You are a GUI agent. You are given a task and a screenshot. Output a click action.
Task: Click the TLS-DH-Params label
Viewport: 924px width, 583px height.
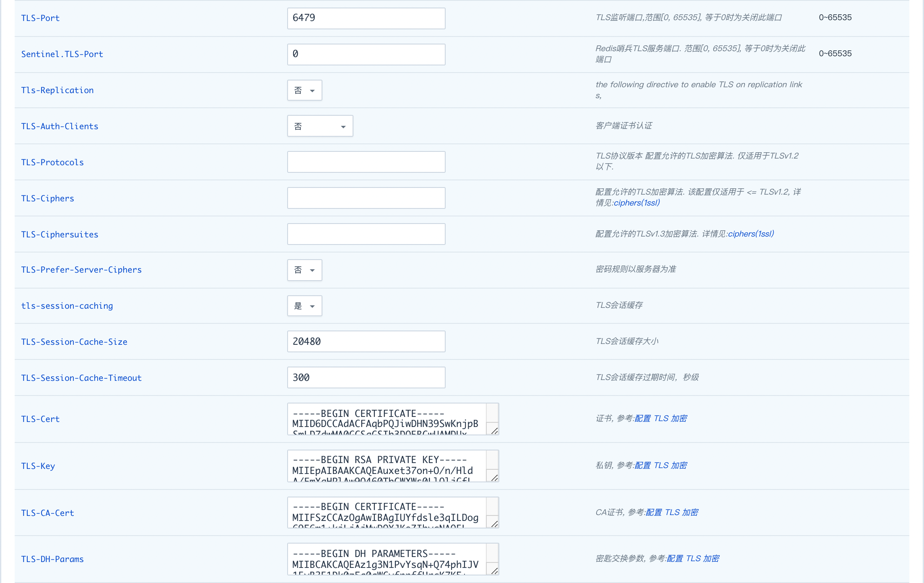(52, 559)
